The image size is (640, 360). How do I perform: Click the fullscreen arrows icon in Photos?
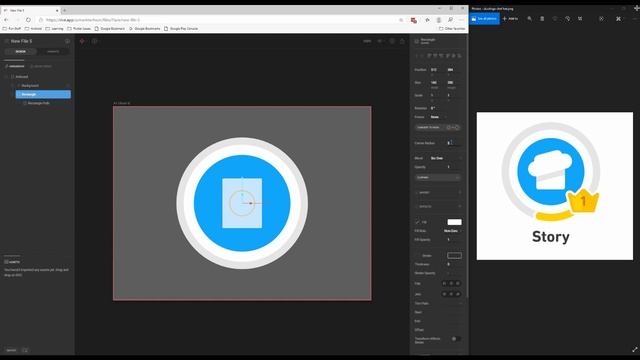[x=635, y=350]
